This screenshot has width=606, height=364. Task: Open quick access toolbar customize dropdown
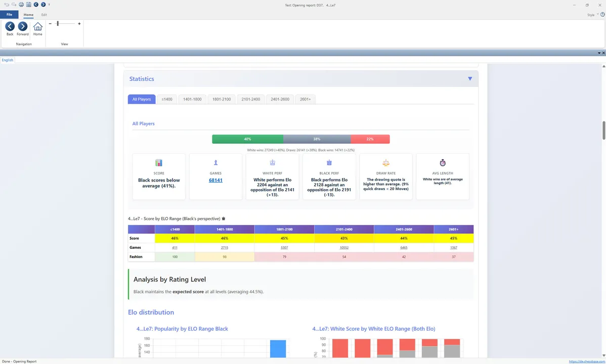pyautogui.click(x=49, y=5)
